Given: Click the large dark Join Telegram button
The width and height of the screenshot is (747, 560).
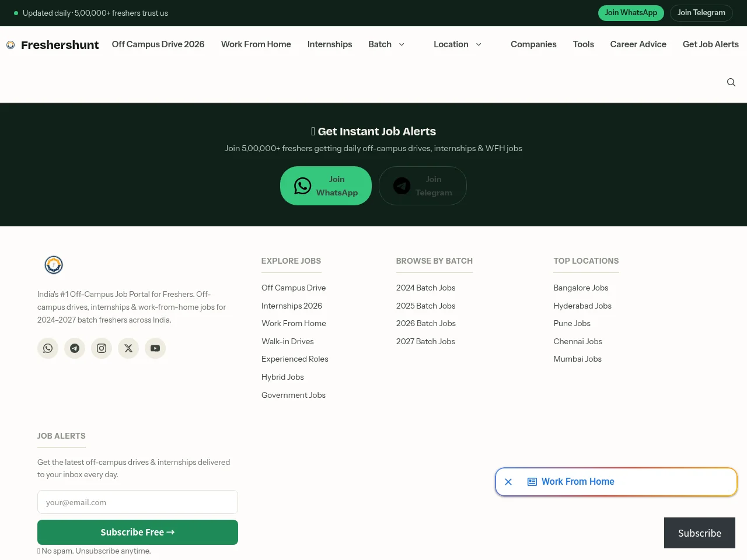Looking at the screenshot, I should click(x=423, y=186).
